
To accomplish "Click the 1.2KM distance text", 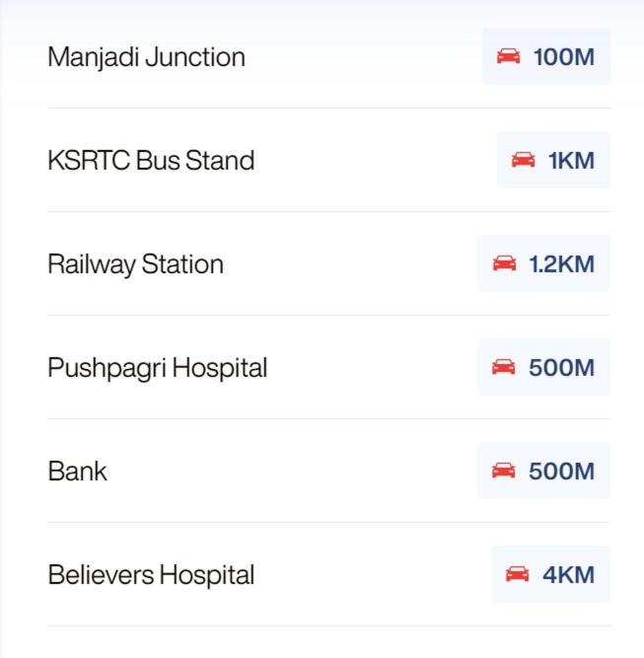I will [x=561, y=264].
